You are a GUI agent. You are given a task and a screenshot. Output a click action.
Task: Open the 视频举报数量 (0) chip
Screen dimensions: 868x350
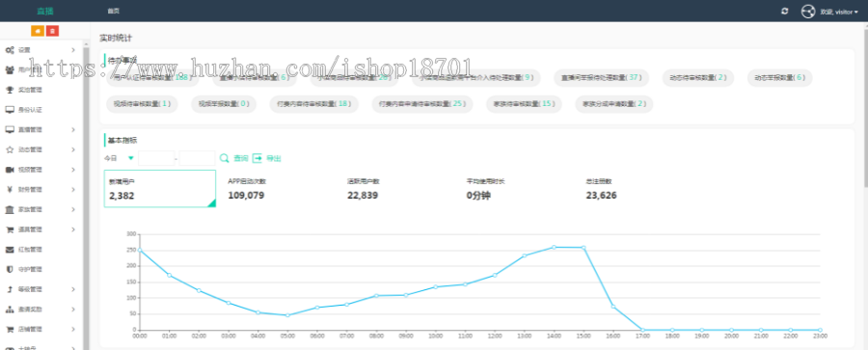point(224,103)
